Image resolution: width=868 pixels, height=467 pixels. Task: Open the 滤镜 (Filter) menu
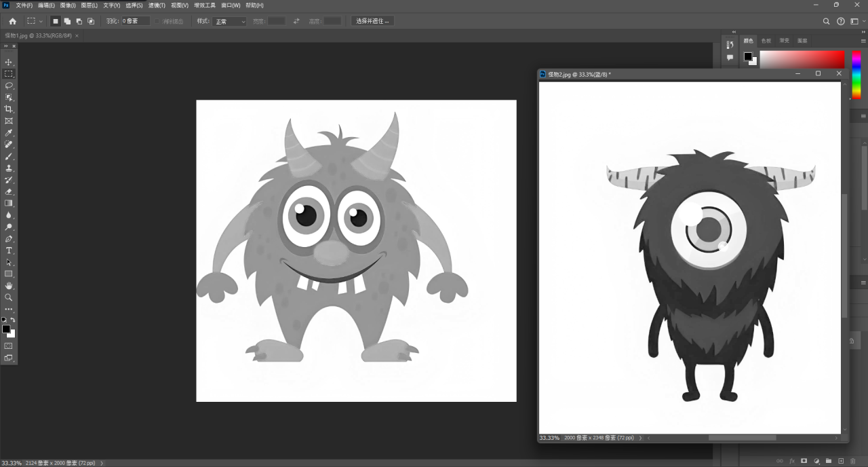tap(157, 5)
